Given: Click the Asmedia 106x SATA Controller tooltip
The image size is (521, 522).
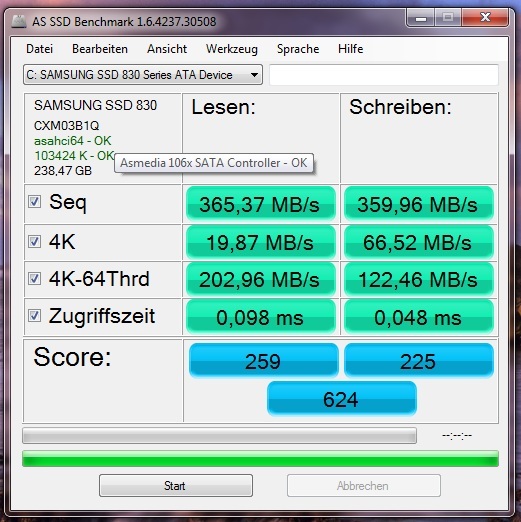Looking at the screenshot, I should tap(214, 163).
